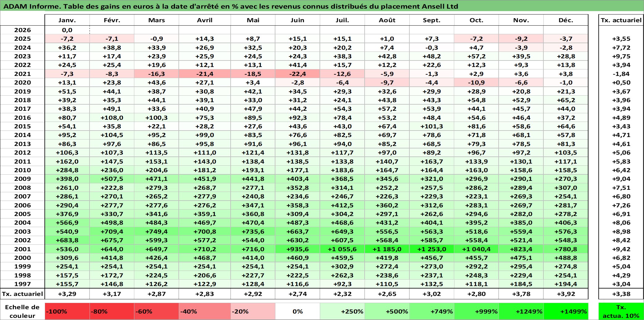Click the -100% red color scale swatch
The height and width of the screenshot is (320, 644).
pos(67,311)
